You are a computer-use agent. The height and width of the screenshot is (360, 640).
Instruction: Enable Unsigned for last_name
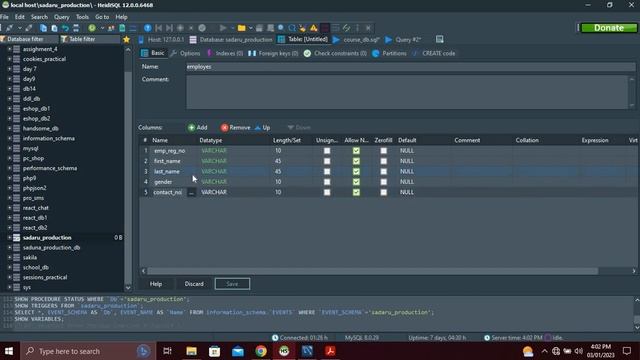[327, 171]
